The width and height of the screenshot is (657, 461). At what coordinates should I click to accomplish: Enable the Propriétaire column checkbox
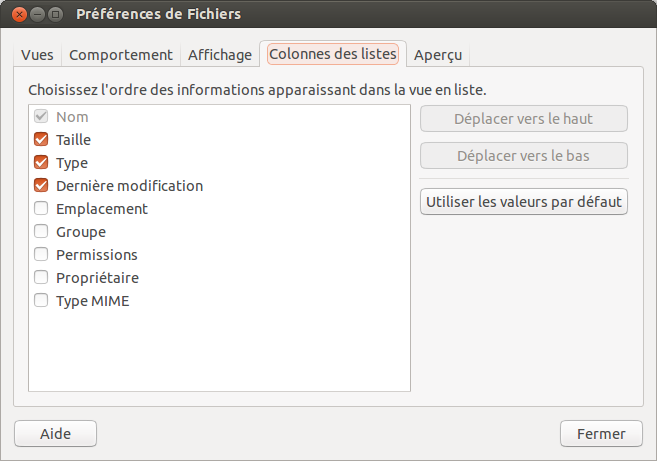point(41,278)
